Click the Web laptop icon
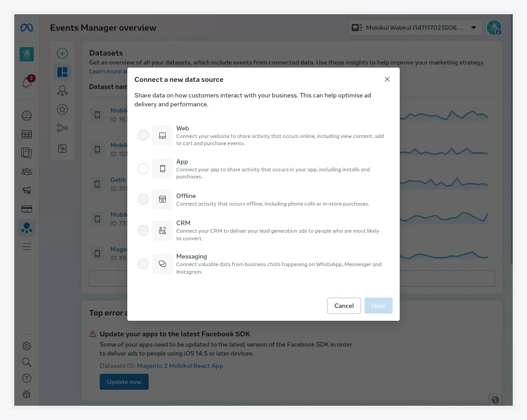Image resolution: width=527 pixels, height=420 pixels. tap(162, 135)
